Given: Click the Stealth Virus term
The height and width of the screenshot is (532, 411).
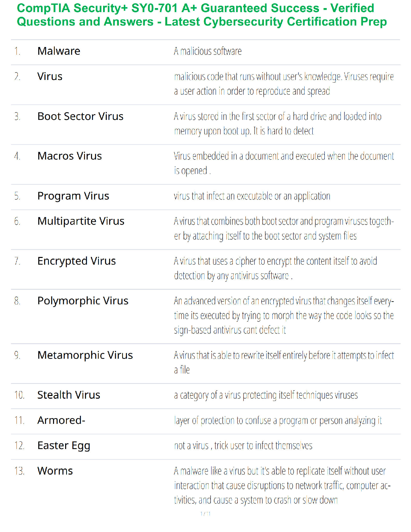Looking at the screenshot, I should coord(68,395).
